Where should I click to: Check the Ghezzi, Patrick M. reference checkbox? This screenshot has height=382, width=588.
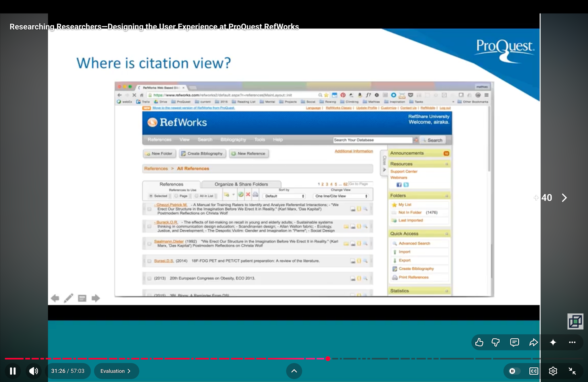coord(149,209)
